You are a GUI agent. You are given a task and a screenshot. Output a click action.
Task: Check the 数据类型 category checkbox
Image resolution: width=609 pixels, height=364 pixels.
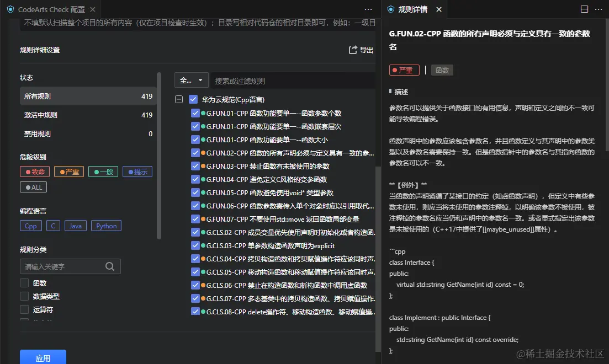click(x=24, y=296)
